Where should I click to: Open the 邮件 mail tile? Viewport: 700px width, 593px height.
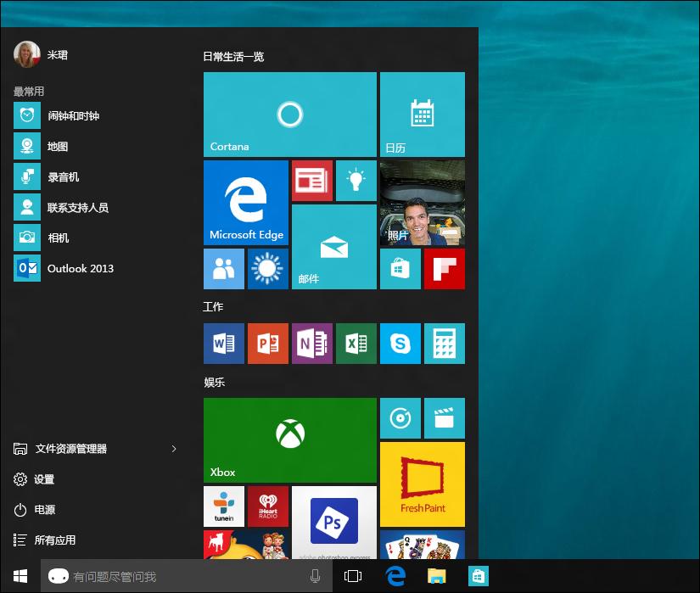334,247
